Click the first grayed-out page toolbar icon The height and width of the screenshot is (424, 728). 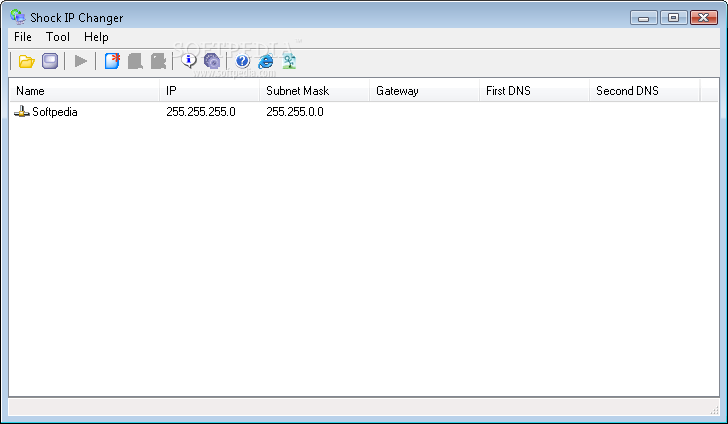pos(135,61)
